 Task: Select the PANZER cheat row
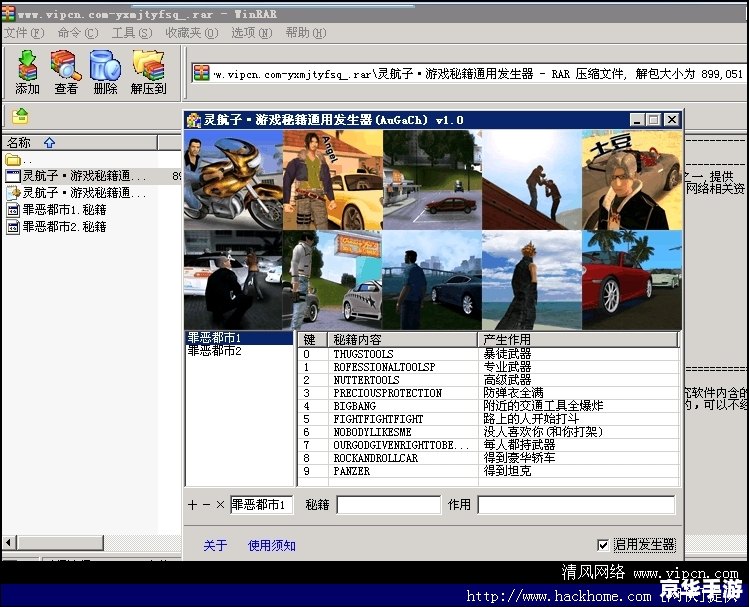click(x=488, y=471)
